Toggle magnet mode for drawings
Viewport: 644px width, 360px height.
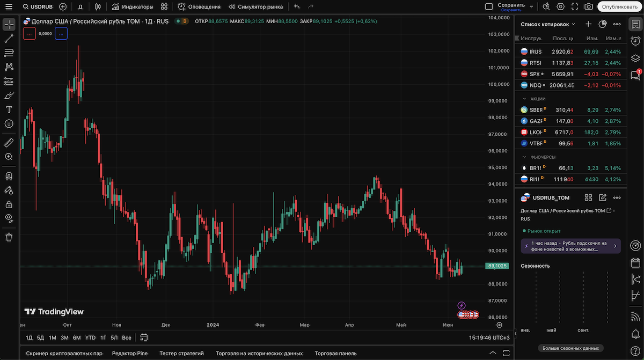9,175
